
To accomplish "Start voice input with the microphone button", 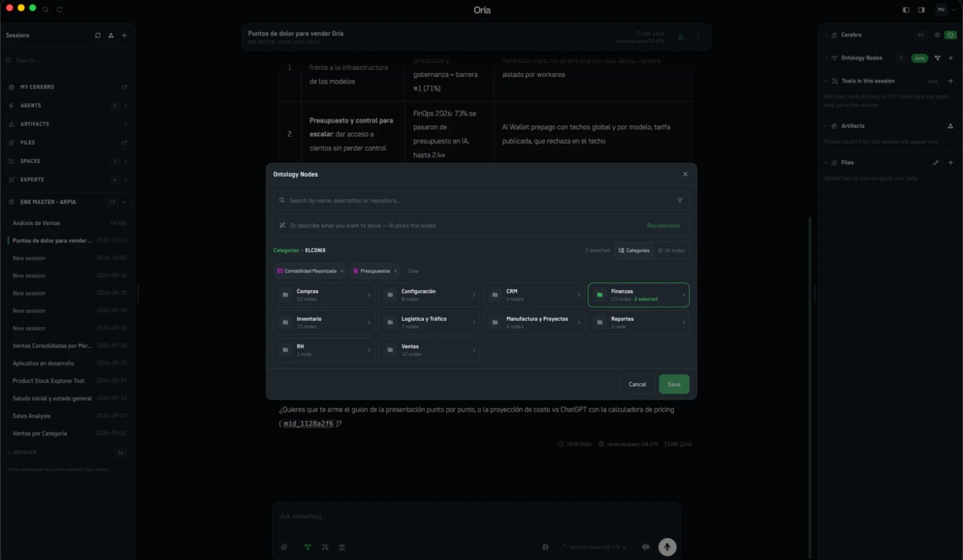I will pos(667,547).
